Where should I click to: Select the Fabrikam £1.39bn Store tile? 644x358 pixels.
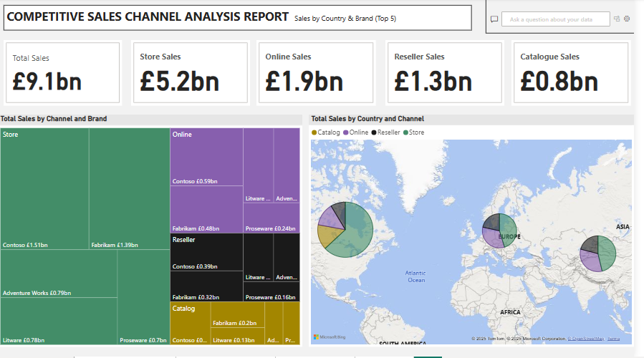pos(129,190)
